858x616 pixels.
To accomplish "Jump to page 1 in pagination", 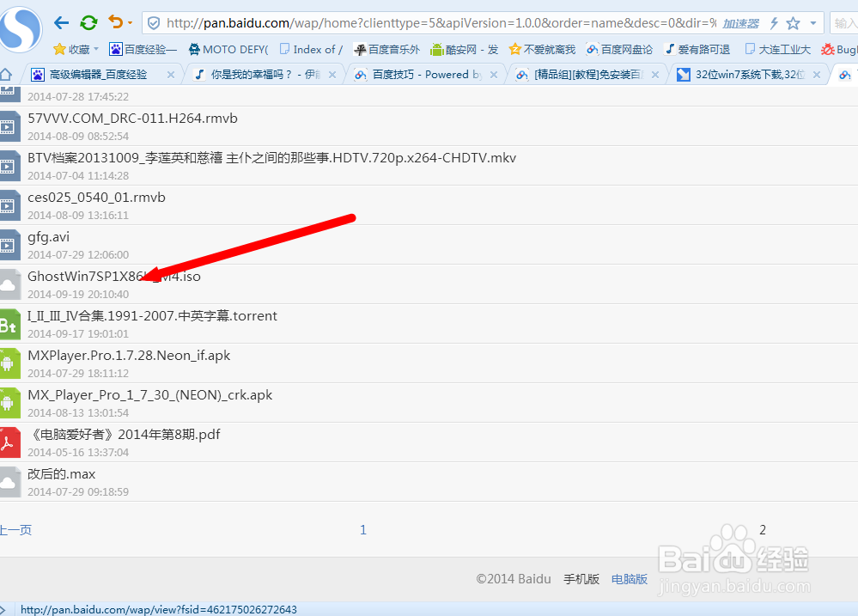I will [362, 529].
